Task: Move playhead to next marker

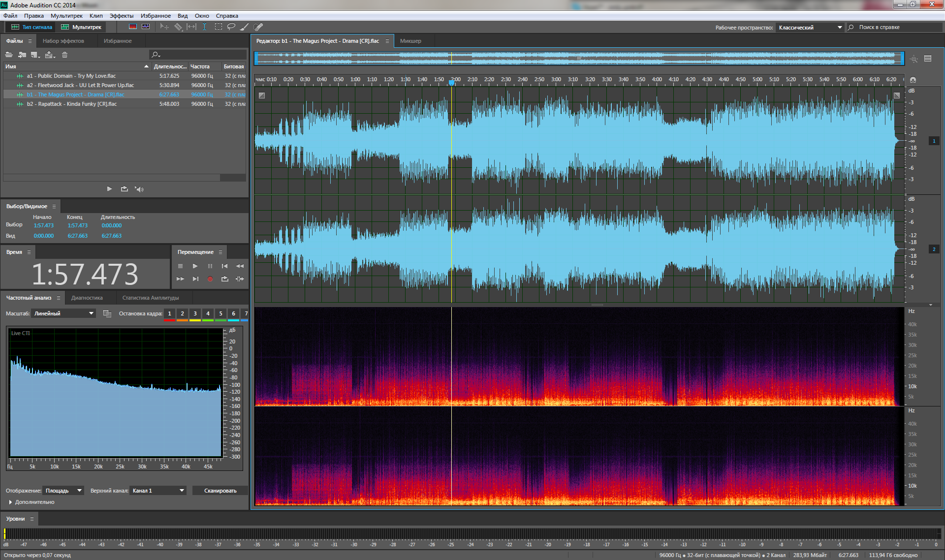Action: [195, 279]
